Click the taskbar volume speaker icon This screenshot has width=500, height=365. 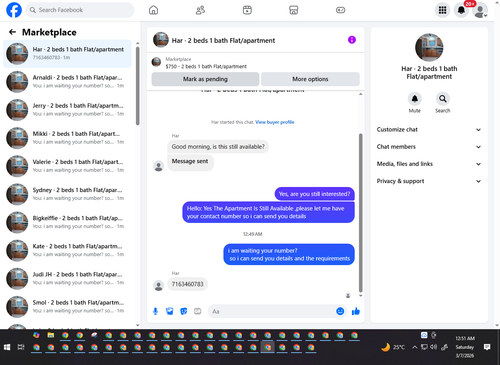[x=433, y=347]
